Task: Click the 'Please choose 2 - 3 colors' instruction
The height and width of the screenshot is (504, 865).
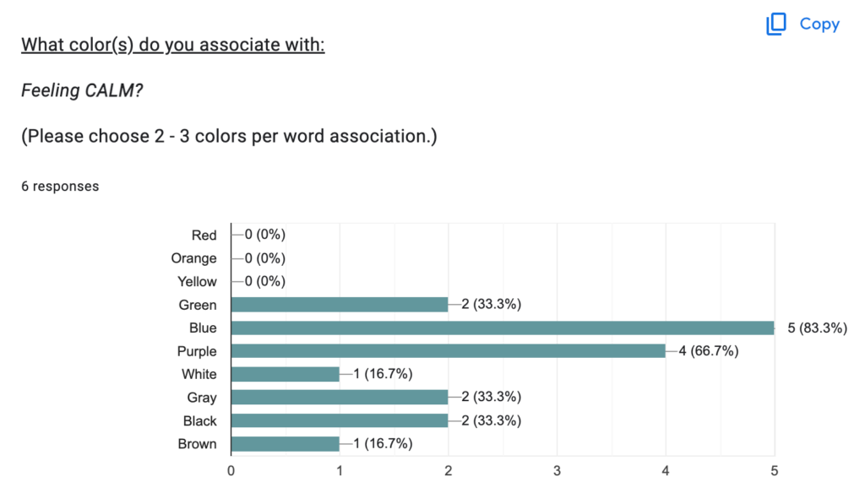Action: point(229,136)
